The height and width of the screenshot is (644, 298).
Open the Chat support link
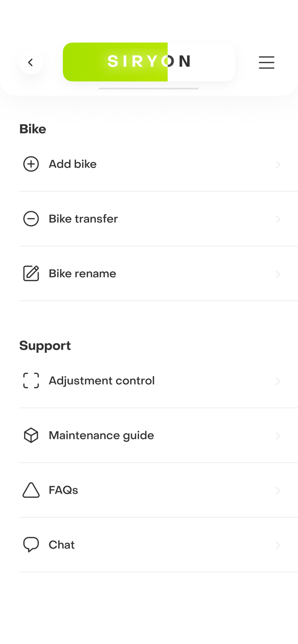click(61, 545)
